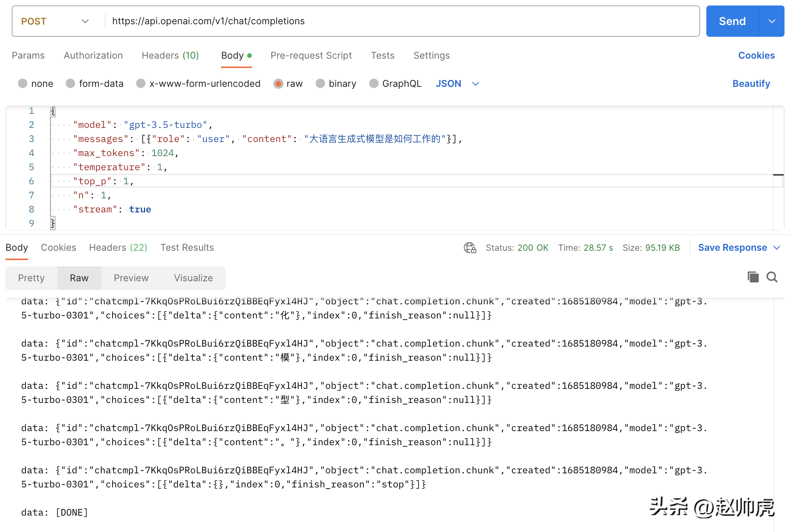790x532 pixels.
Task: Click the Beautify link
Action: click(751, 84)
